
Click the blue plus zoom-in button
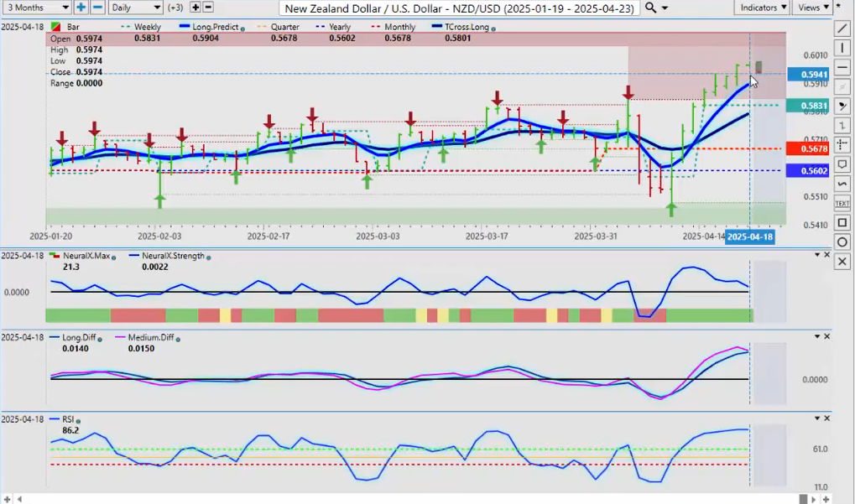pos(81,8)
